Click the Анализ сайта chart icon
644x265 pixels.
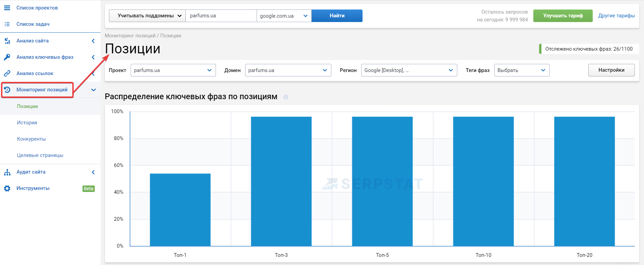click(x=7, y=41)
